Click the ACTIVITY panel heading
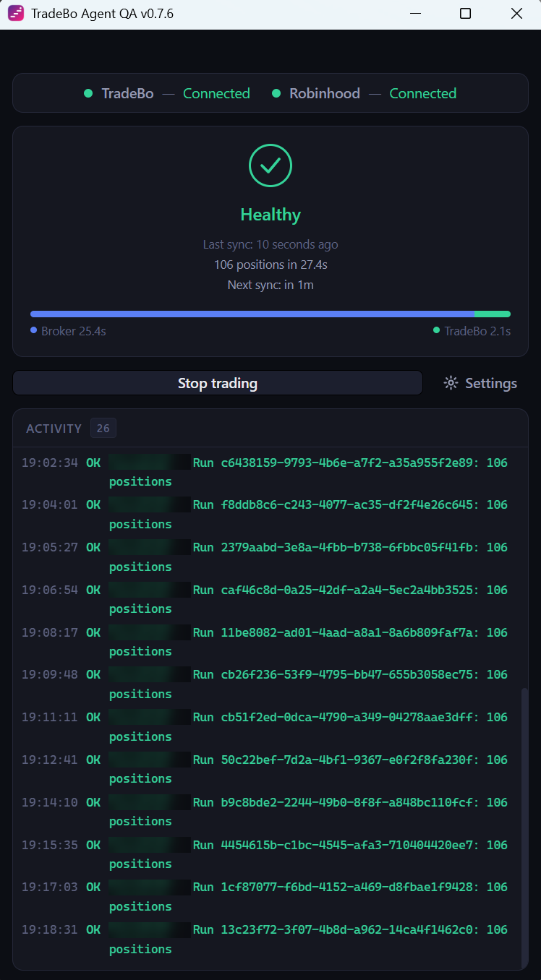Screen dimensions: 541x980 54,429
